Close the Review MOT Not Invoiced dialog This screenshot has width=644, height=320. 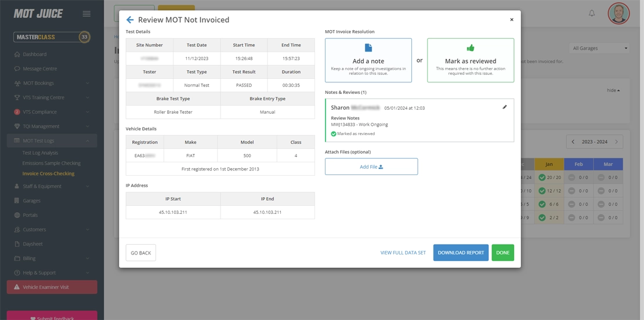[x=511, y=20]
